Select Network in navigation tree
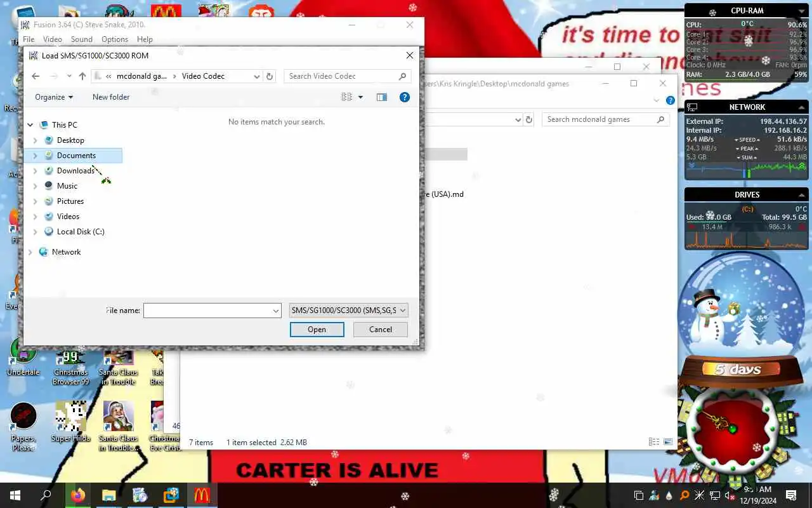The height and width of the screenshot is (508, 812). pyautogui.click(x=66, y=252)
